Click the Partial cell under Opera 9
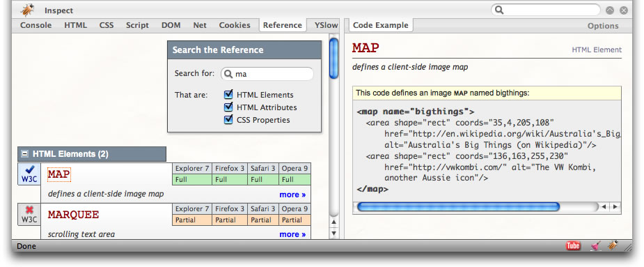Image resolution: width=644 pixels, height=267 pixels. click(x=295, y=220)
